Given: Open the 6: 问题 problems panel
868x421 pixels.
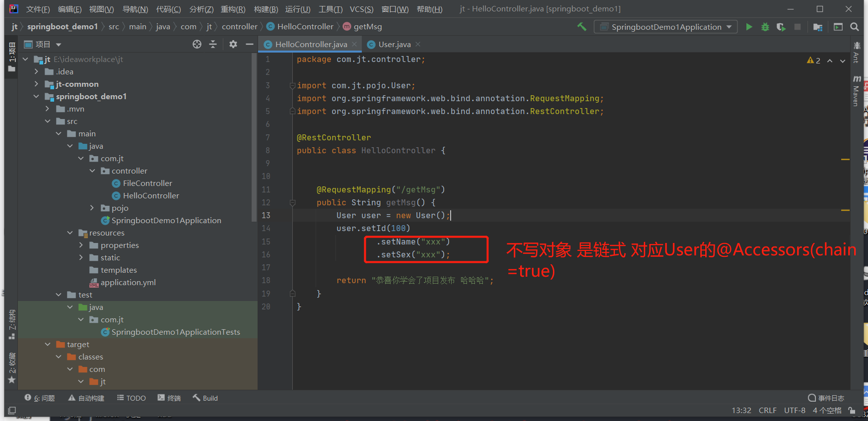Looking at the screenshot, I should [x=40, y=398].
